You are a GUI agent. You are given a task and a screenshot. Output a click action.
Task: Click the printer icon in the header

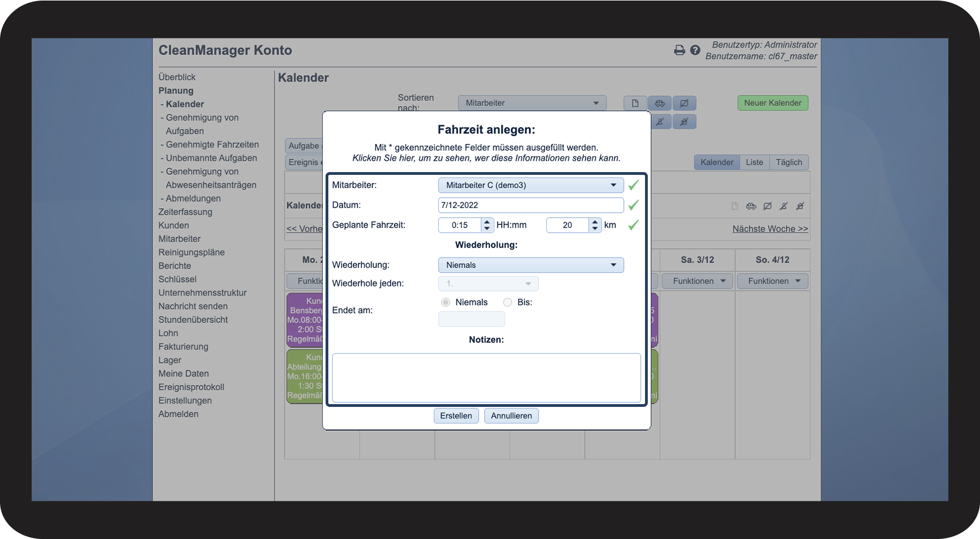pos(679,51)
